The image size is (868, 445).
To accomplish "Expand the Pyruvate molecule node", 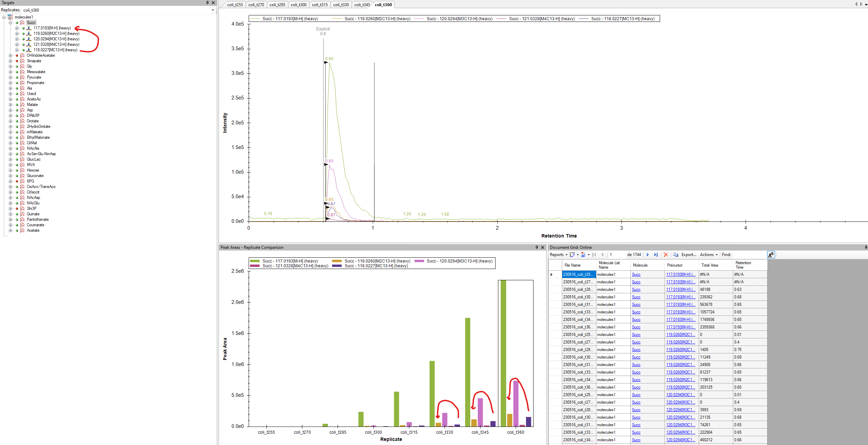I will point(10,77).
